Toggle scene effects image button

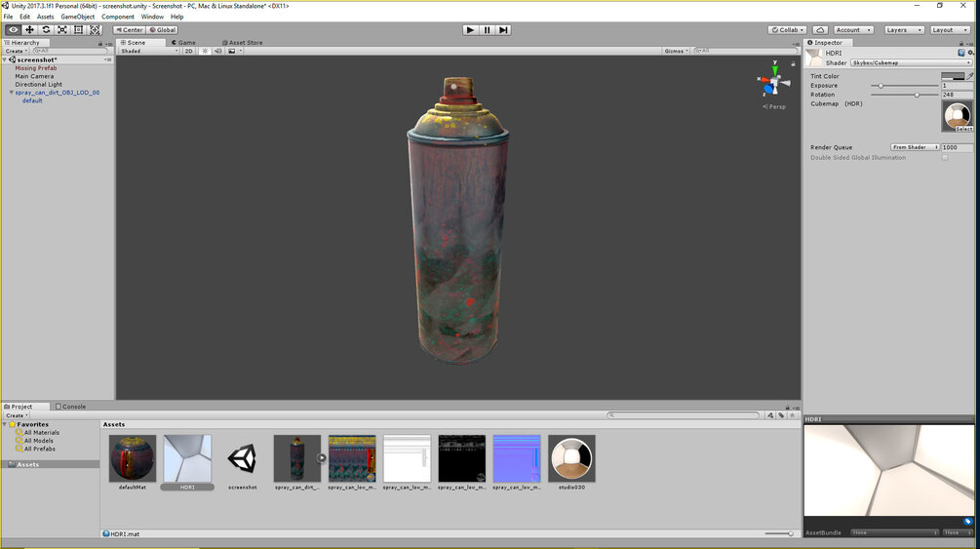[x=232, y=52]
